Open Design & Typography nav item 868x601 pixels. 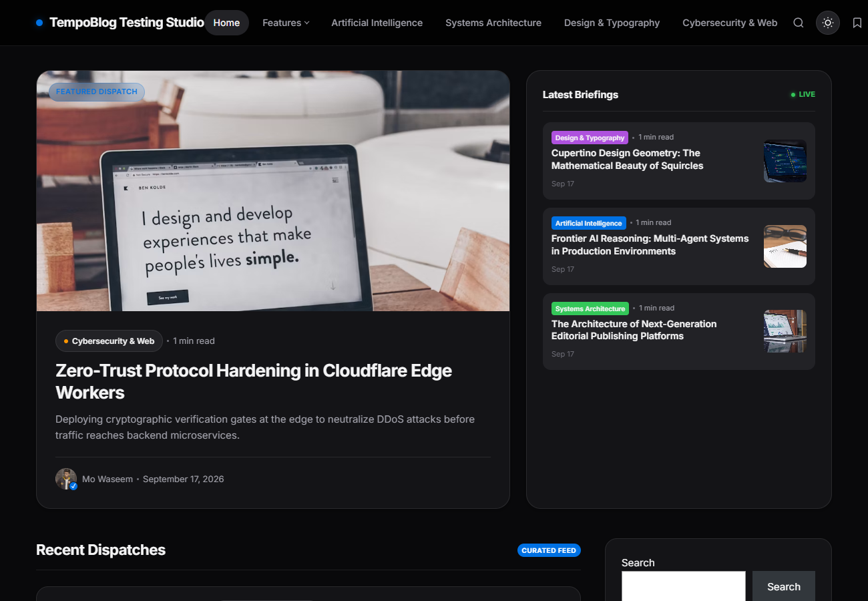[x=612, y=23]
